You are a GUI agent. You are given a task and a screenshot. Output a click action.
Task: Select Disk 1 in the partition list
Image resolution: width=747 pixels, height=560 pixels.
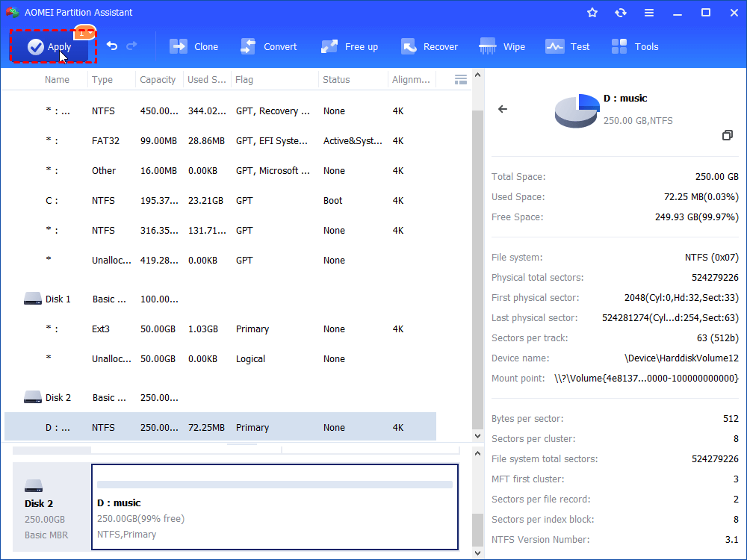(x=58, y=299)
